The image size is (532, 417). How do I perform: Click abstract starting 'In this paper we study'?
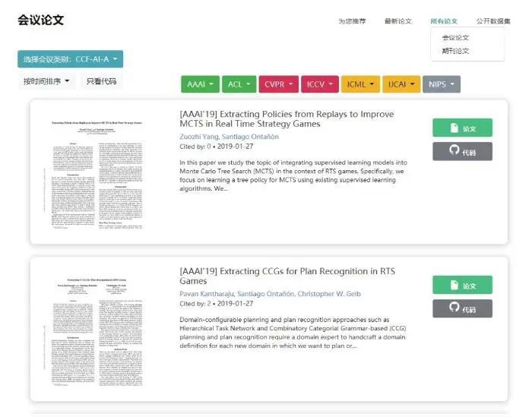(293, 175)
